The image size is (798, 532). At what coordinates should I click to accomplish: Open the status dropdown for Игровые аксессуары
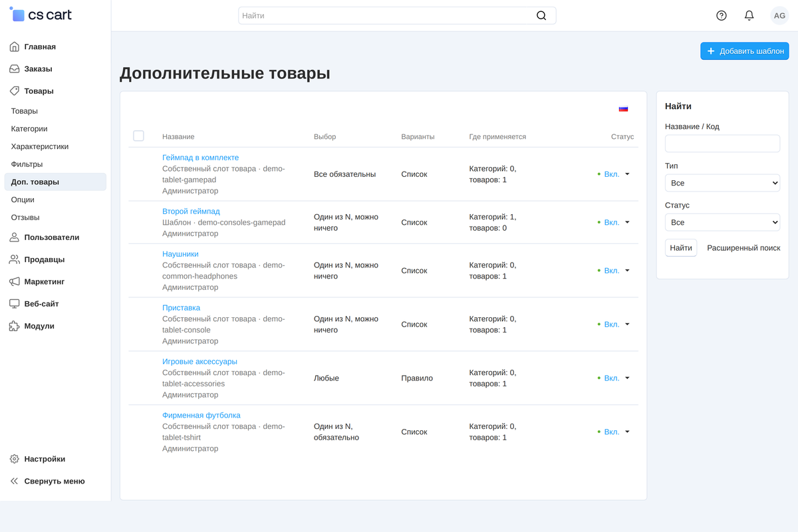pyautogui.click(x=613, y=378)
